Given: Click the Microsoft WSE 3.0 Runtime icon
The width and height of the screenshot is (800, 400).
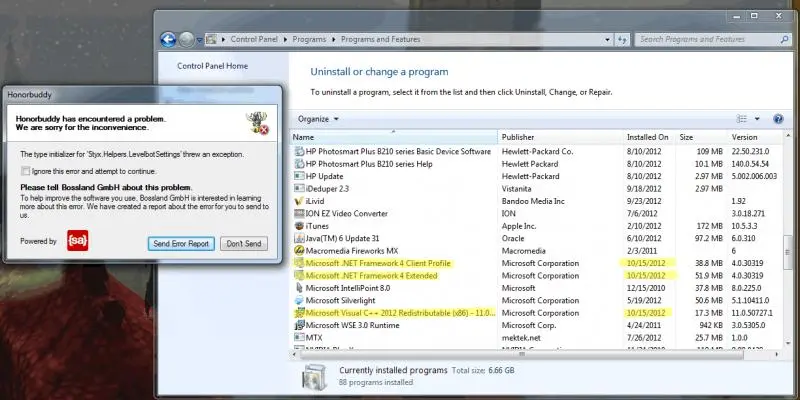Looking at the screenshot, I should tap(299, 326).
